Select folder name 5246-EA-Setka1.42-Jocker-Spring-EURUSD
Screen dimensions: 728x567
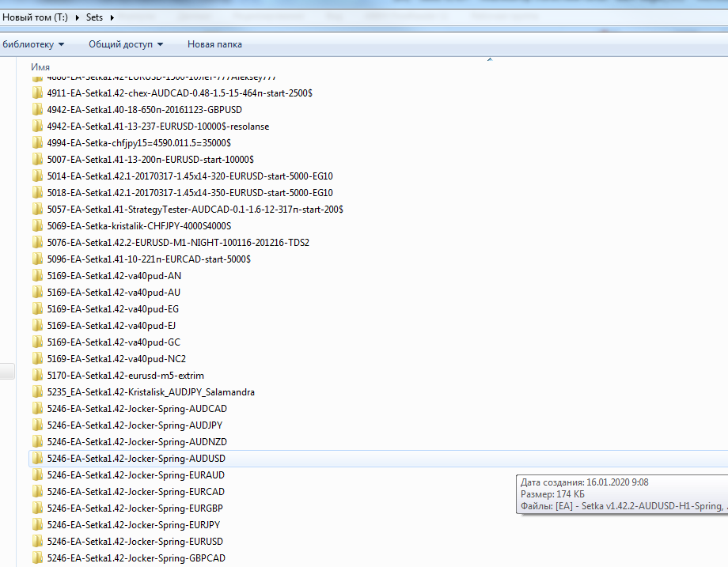click(x=135, y=542)
